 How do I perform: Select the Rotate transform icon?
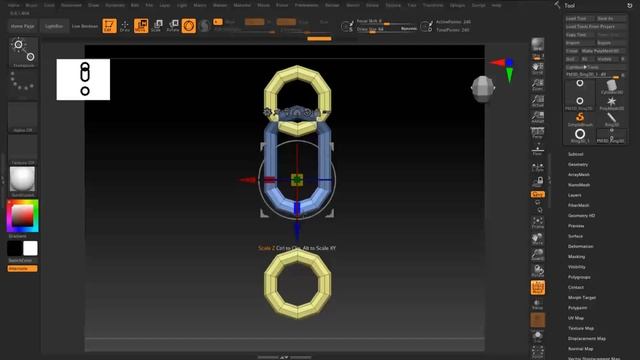click(173, 26)
